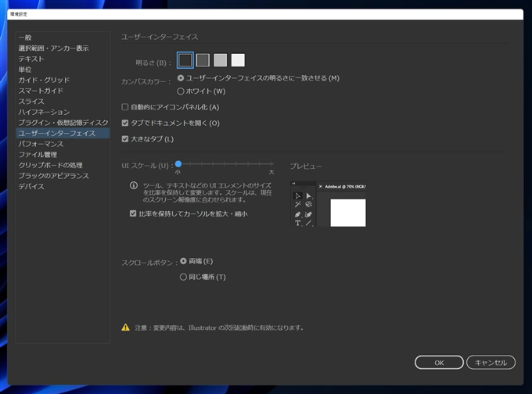Open ファイル管理 preferences category
This screenshot has height=394, width=532.
(x=63, y=155)
